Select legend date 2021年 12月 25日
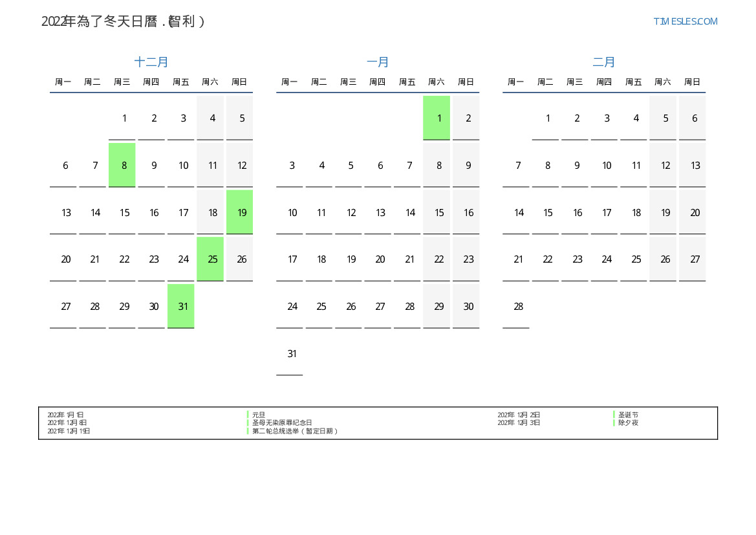Viewport: 756px width, 535px height. click(x=519, y=415)
